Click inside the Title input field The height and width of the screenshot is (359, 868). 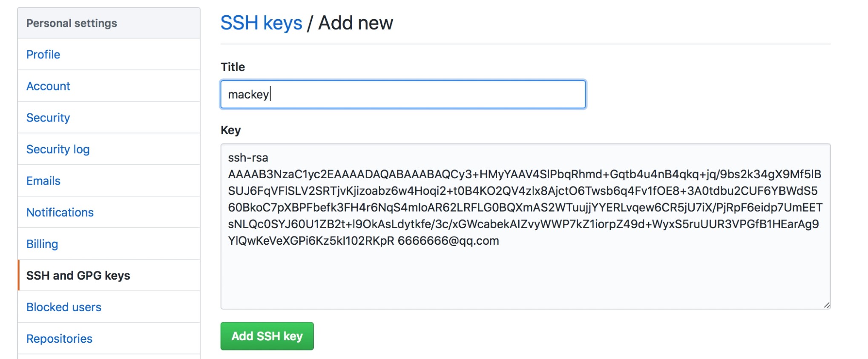(403, 94)
